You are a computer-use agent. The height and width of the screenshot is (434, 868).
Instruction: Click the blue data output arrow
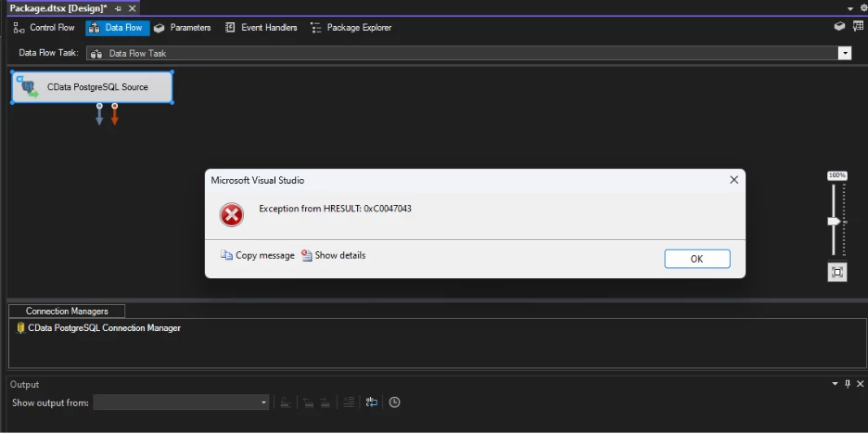(99, 114)
